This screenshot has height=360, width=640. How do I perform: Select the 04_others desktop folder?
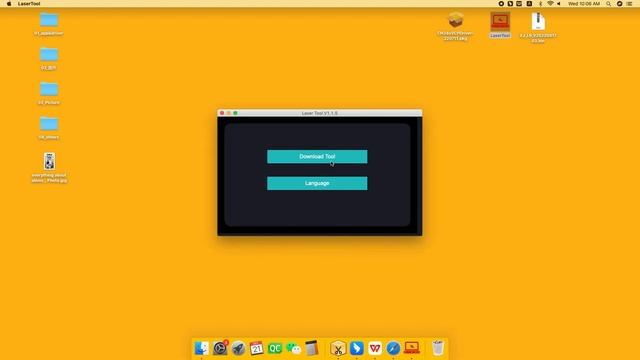[49, 128]
